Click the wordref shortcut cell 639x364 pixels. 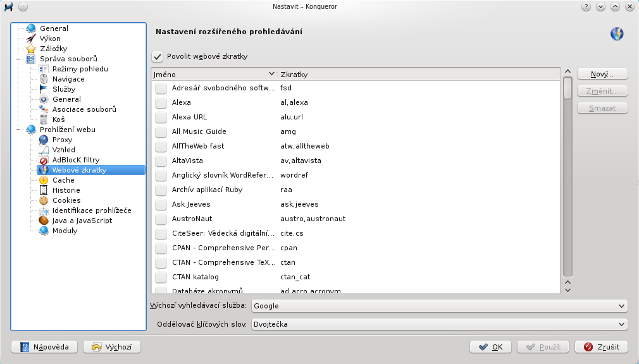point(294,175)
